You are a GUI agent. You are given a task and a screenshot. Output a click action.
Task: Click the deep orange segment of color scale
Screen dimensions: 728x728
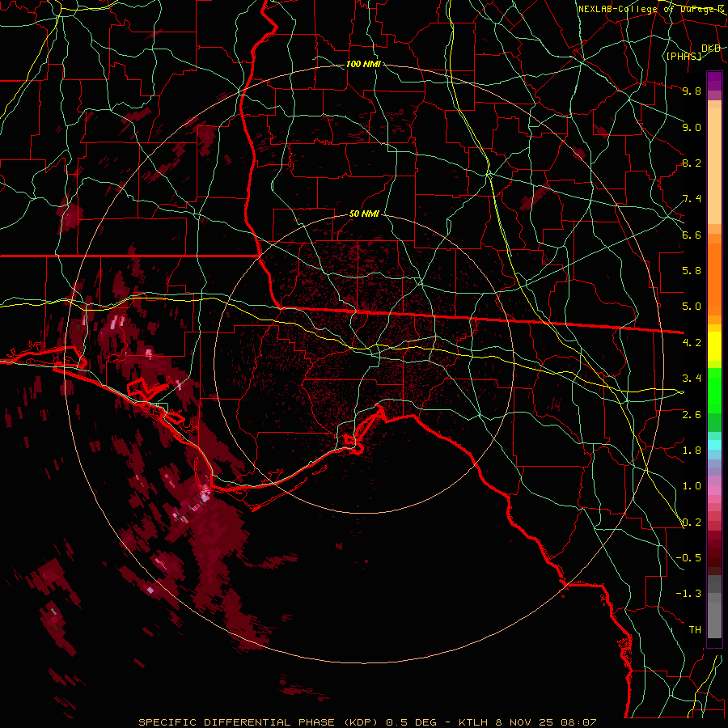pos(714,279)
